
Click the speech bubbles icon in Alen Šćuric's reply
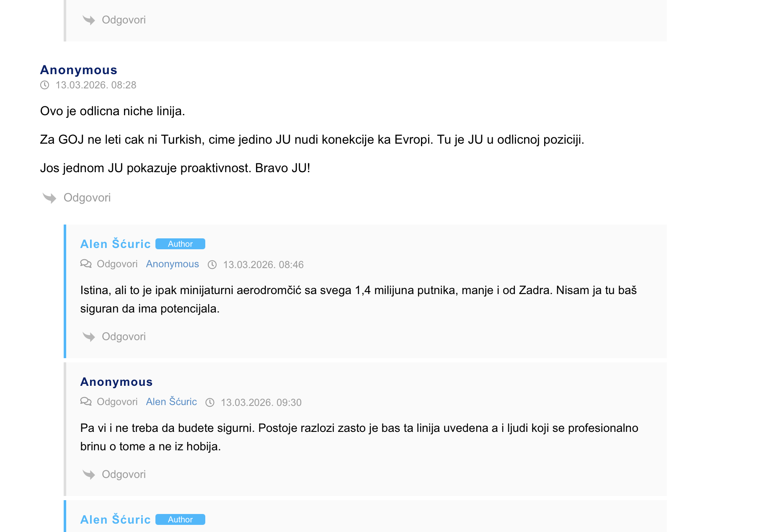(x=86, y=264)
